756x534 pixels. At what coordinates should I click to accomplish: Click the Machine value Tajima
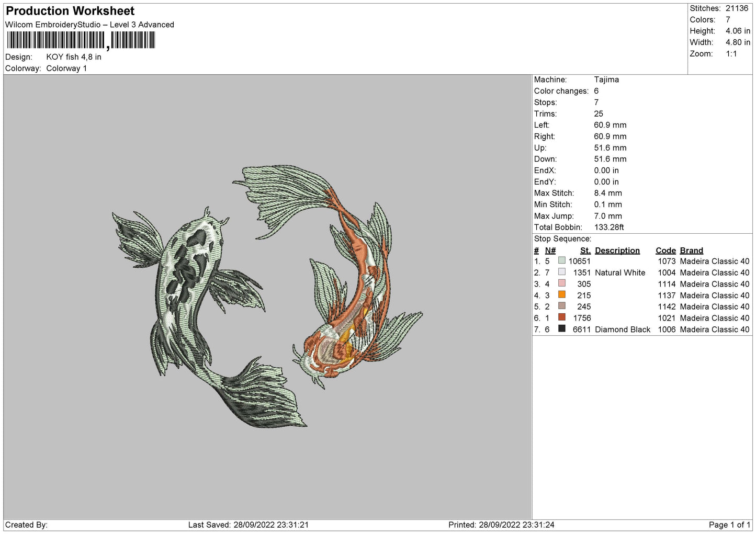[x=606, y=79]
